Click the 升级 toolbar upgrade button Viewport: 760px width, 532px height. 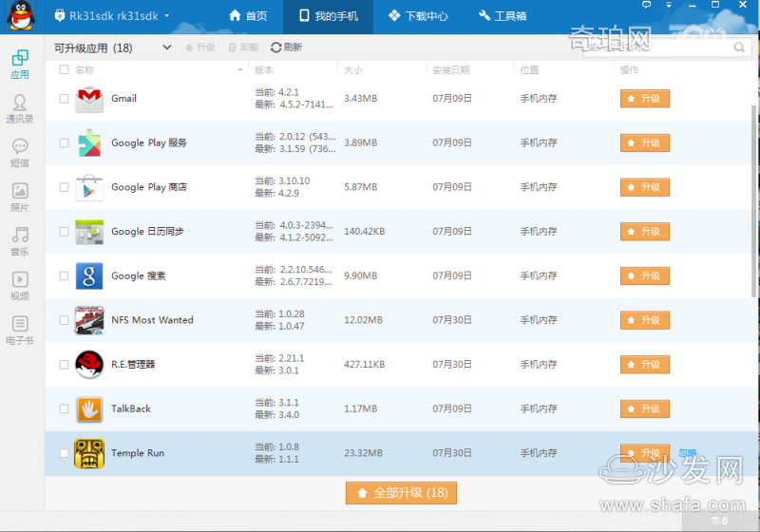200,47
